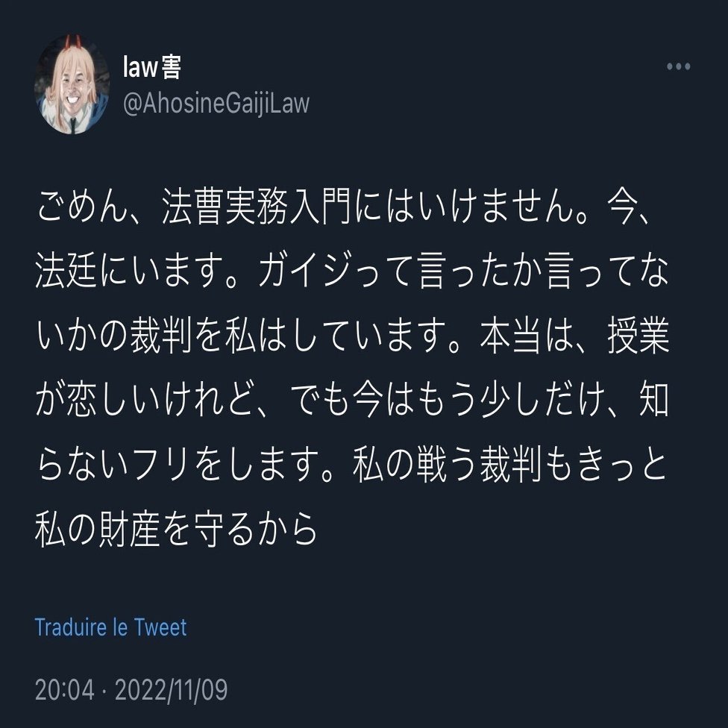Screen dimensions: 728x728
Task: Click the last tweet line 私の財産を守るから
Action: pyautogui.click(x=176, y=529)
